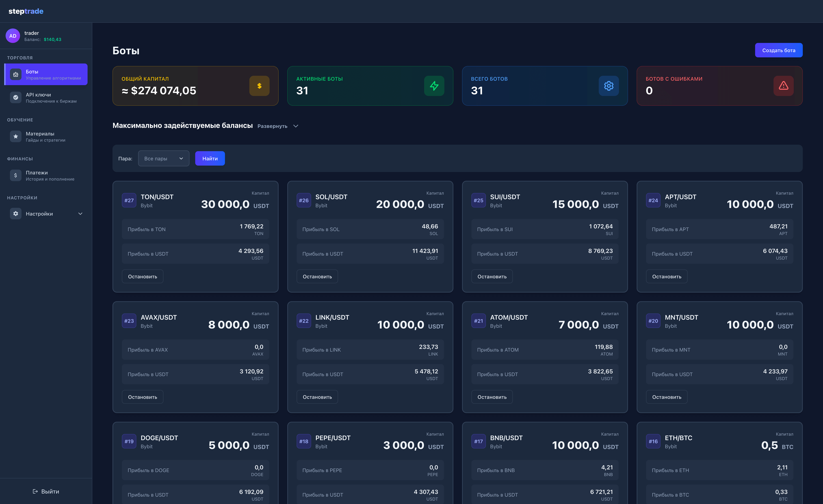This screenshot has width=823, height=504.
Task: Stop the TON/USDT bot via Остановить
Action: point(142,276)
